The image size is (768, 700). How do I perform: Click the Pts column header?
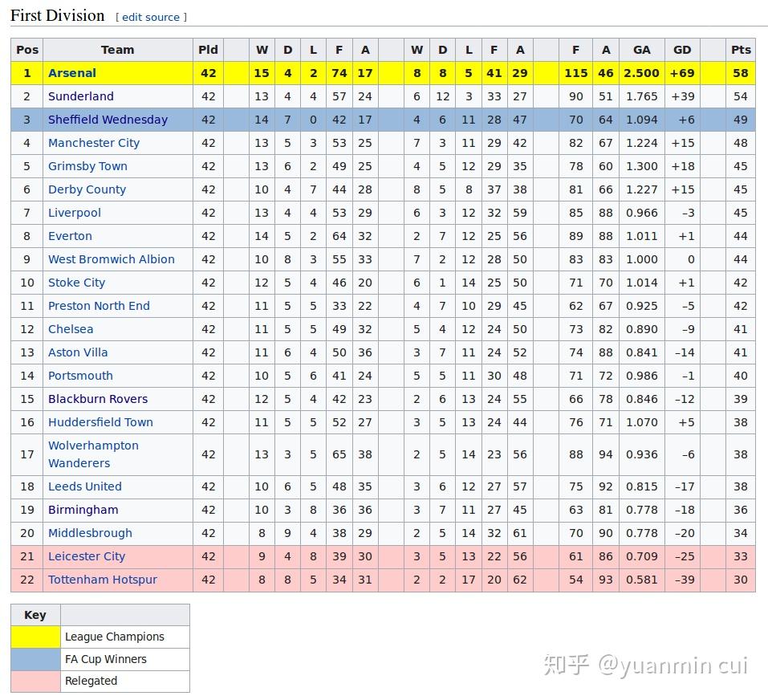[x=741, y=50]
